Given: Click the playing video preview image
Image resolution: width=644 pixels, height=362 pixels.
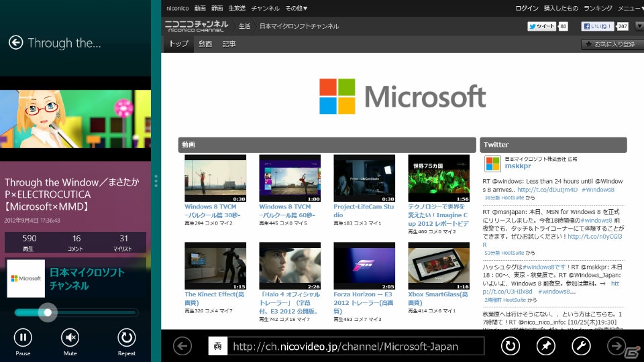Looking at the screenshot, I should coord(76,119).
